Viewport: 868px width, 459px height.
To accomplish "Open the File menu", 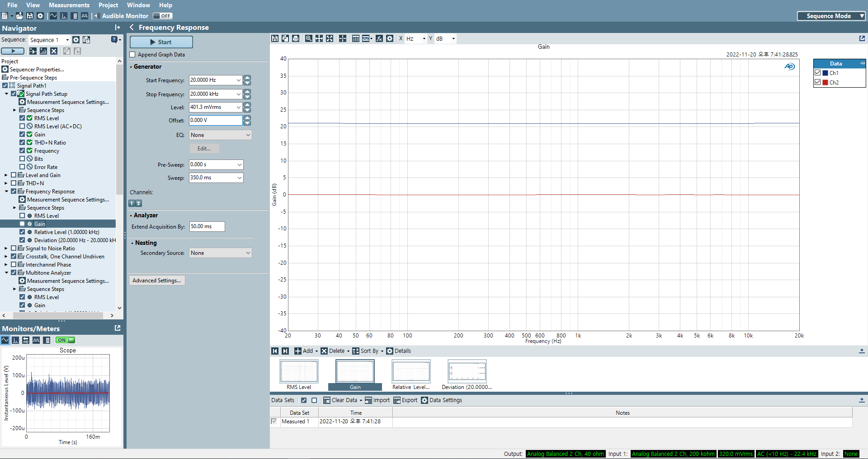I will click(12, 5).
